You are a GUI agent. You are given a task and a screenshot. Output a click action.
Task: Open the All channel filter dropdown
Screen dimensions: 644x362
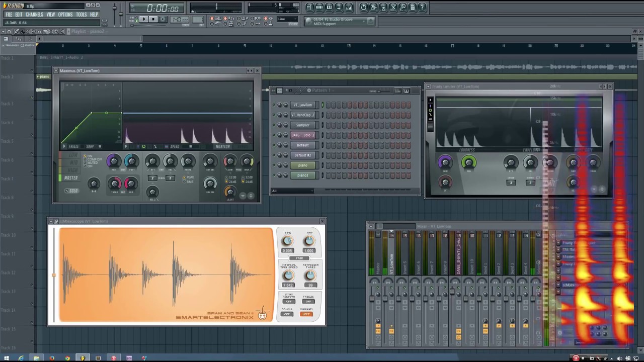(292, 191)
